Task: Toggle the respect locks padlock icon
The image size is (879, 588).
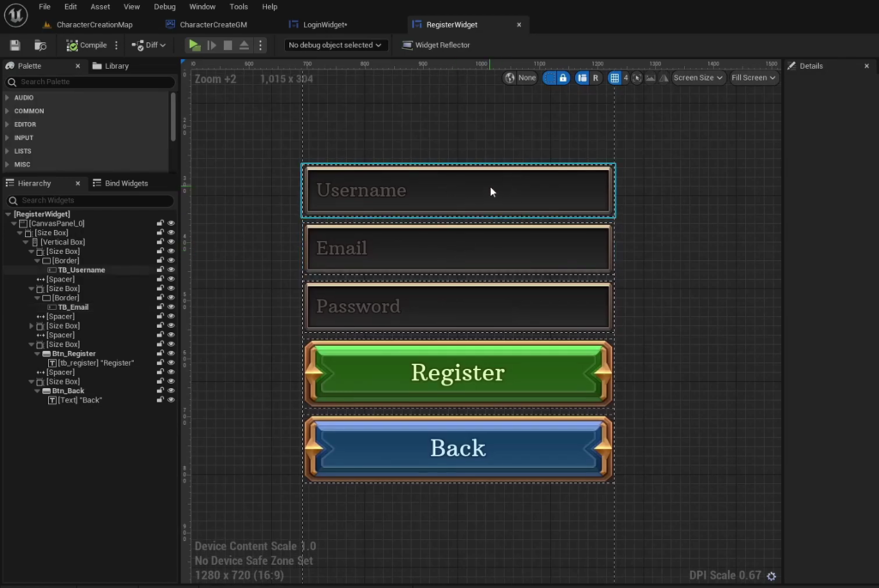Action: [x=563, y=78]
